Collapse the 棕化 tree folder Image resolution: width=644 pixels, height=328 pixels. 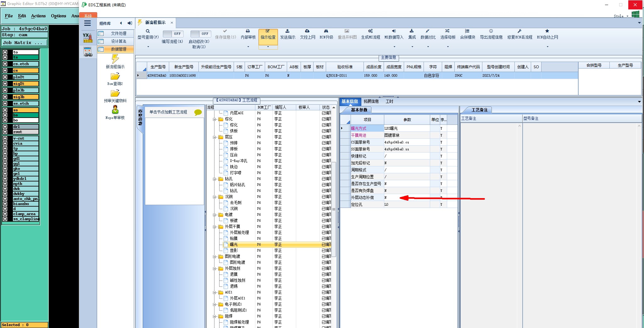coord(215,119)
